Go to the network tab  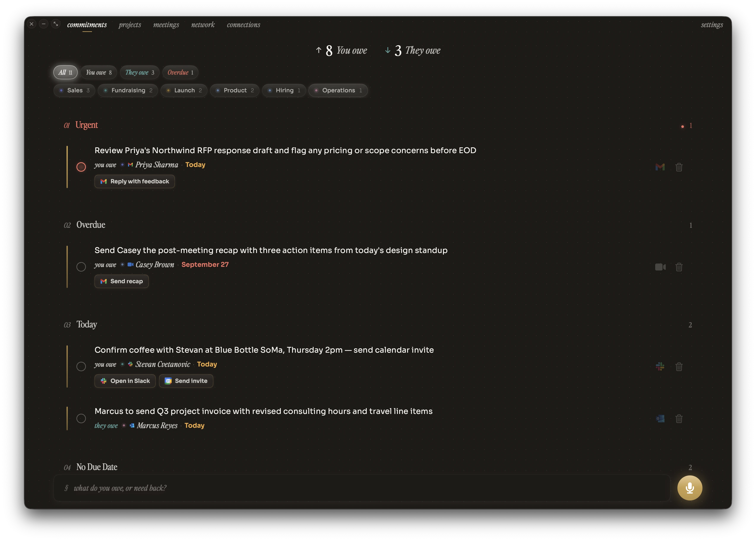[x=203, y=25]
